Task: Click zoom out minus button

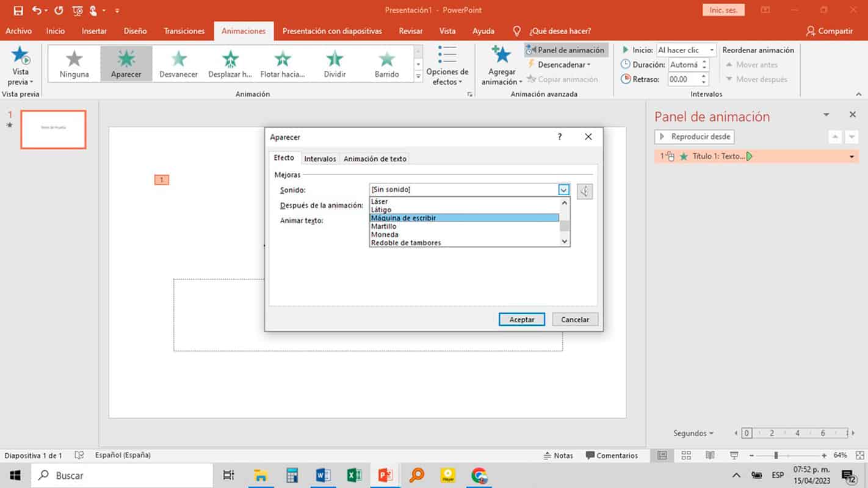Action: pyautogui.click(x=751, y=456)
